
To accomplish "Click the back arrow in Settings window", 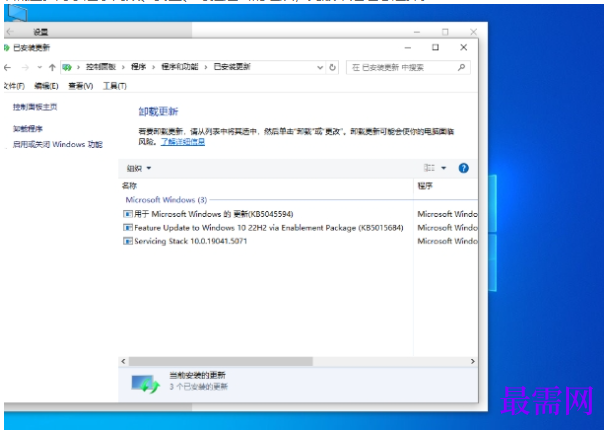I will pos(10,32).
